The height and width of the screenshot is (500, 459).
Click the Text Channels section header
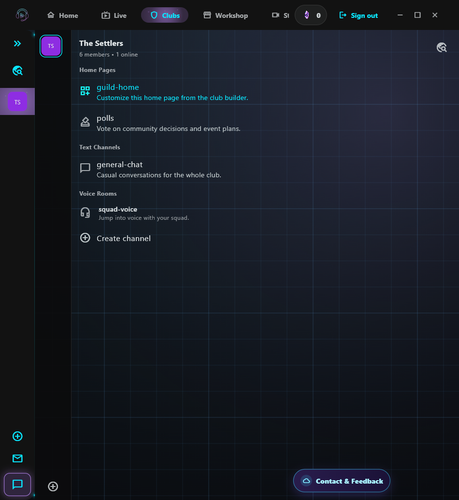coord(99,147)
